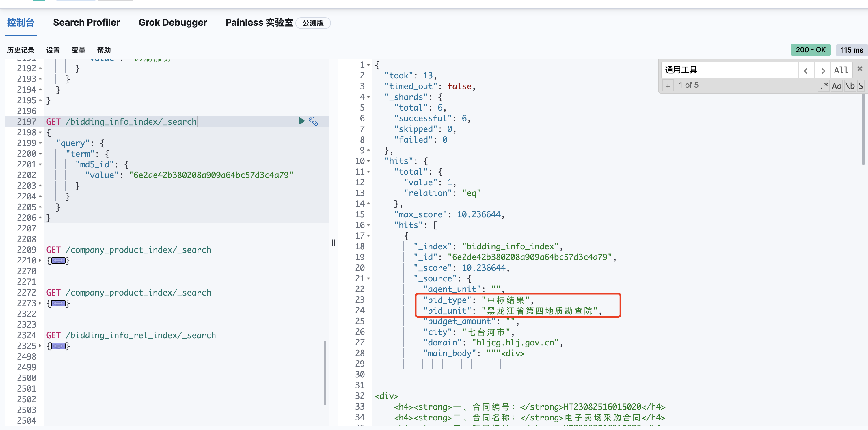Expand folded body at line 2273
The height and width of the screenshot is (430, 868).
(x=40, y=303)
